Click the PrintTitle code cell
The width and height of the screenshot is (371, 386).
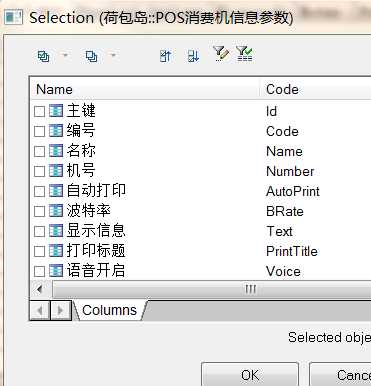[x=292, y=251]
